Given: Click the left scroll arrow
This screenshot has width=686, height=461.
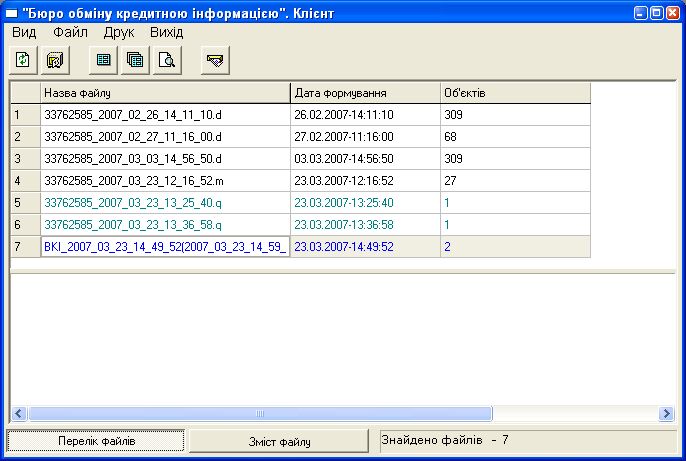Looking at the screenshot, I should (x=19, y=413).
